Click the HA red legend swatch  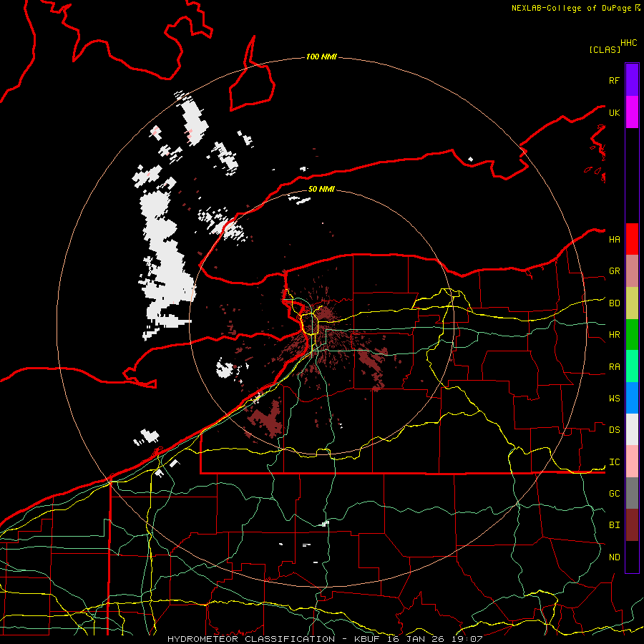click(632, 239)
